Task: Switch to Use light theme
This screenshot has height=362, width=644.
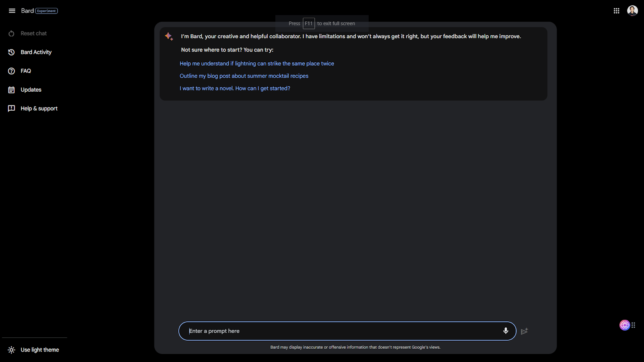Action: pos(40,350)
